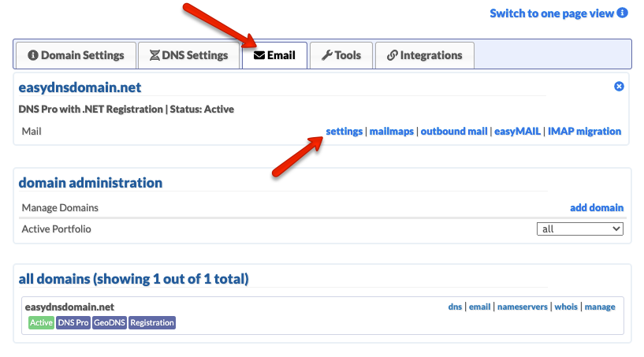Click the easydnsdomain.net name in all domains list

tap(69, 307)
